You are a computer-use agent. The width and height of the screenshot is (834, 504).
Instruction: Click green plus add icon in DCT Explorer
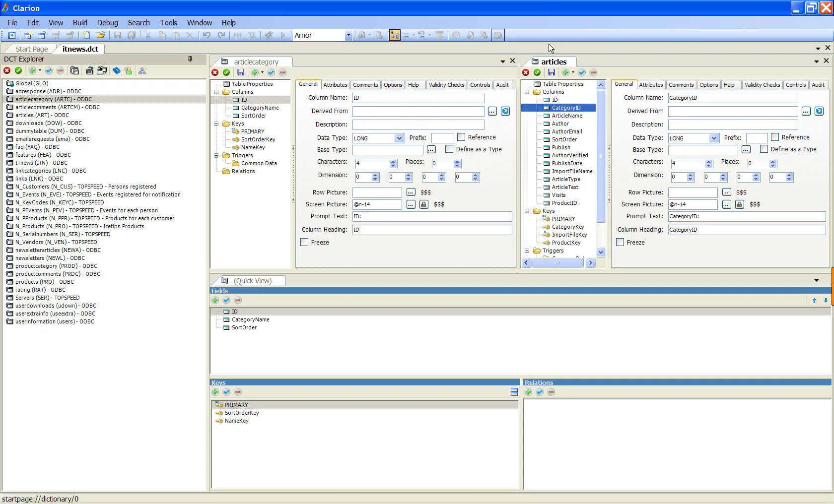32,71
